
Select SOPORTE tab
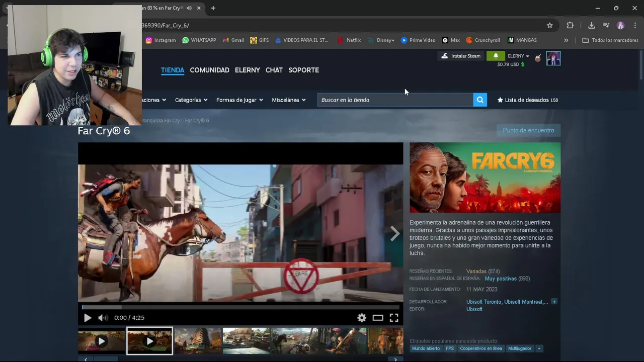[x=304, y=70]
